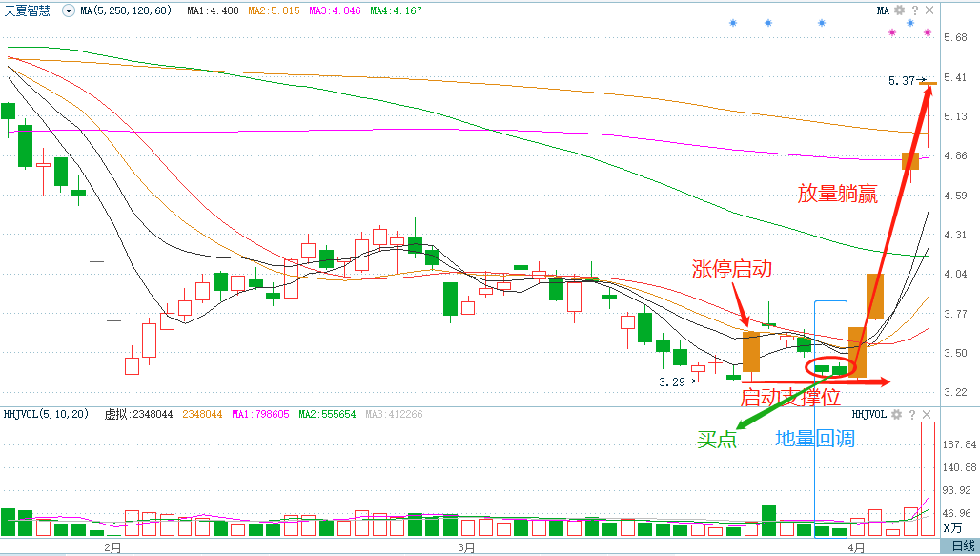This screenshot has width=980, height=556.
Task: Open HHJVOL(5,10,20) volume indicator parameters
Action: click(x=47, y=414)
